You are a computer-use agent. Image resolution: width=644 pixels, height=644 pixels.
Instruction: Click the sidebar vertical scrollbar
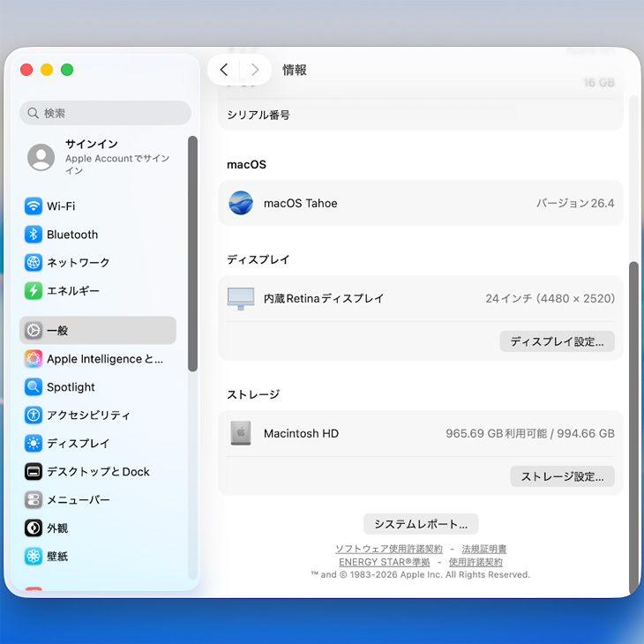click(192, 254)
